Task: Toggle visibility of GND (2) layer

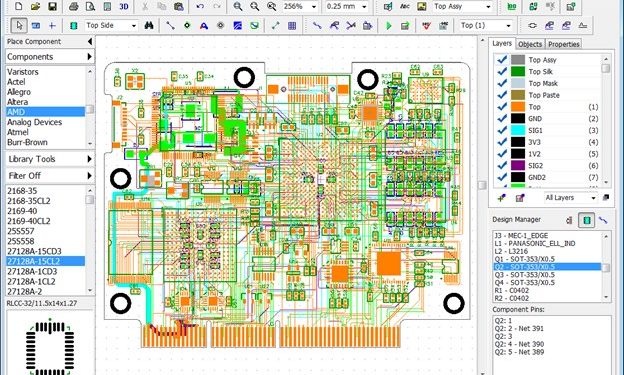Action: pyautogui.click(x=502, y=118)
